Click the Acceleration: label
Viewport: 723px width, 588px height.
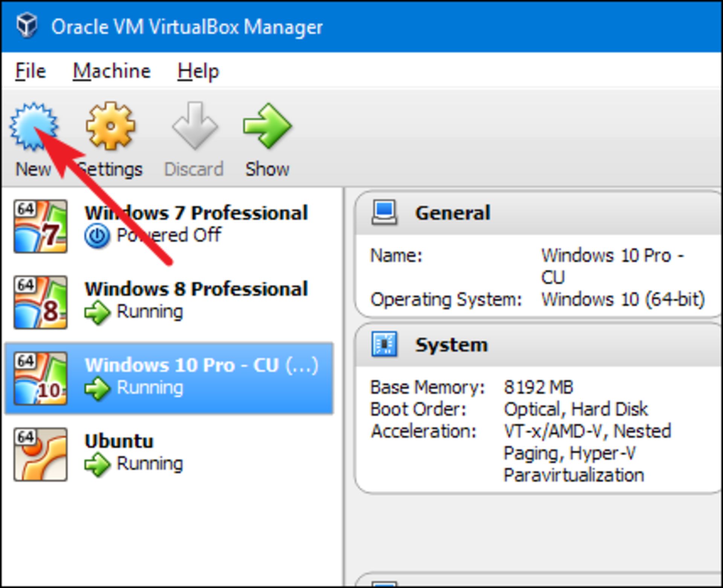[424, 431]
